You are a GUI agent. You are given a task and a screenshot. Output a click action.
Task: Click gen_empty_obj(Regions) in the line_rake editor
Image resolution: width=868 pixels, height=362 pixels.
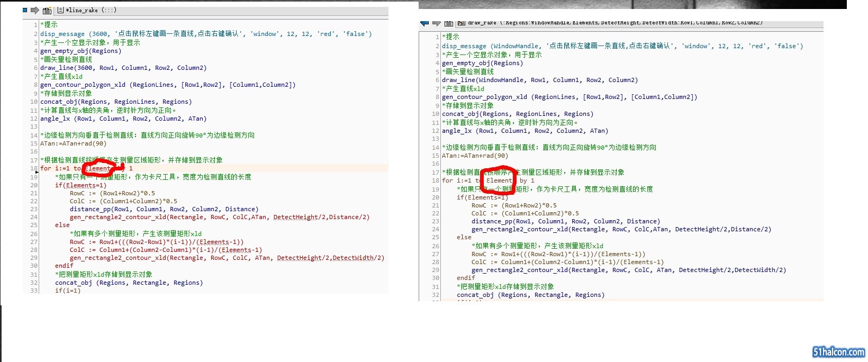click(81, 51)
